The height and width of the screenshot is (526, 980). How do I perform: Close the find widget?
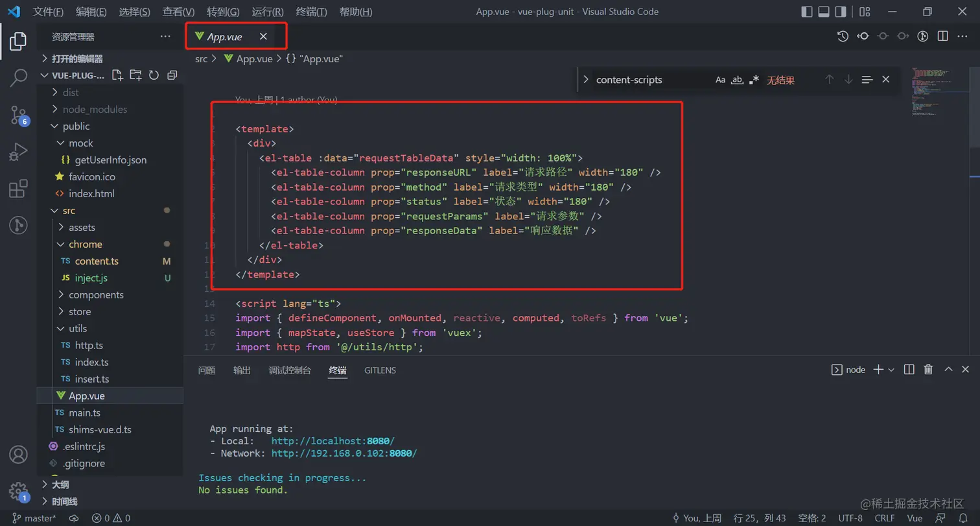[x=886, y=79]
